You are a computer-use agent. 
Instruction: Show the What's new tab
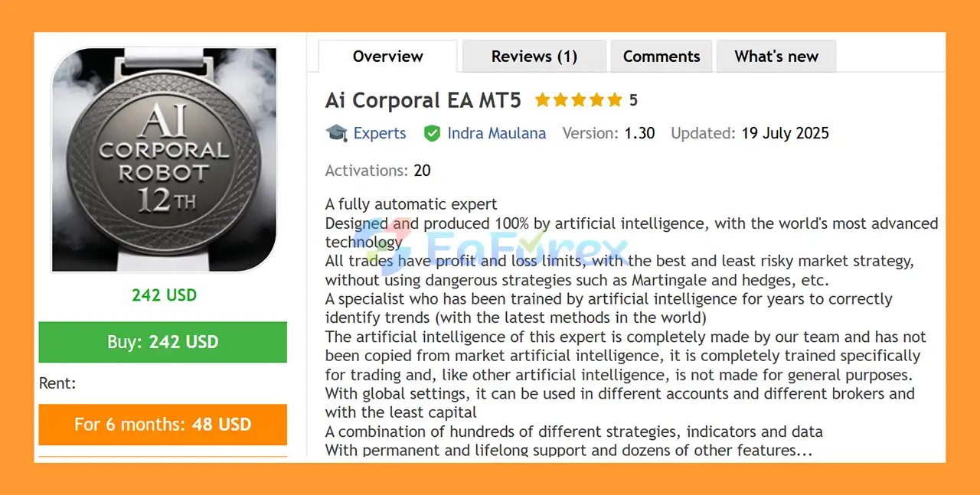click(x=776, y=57)
